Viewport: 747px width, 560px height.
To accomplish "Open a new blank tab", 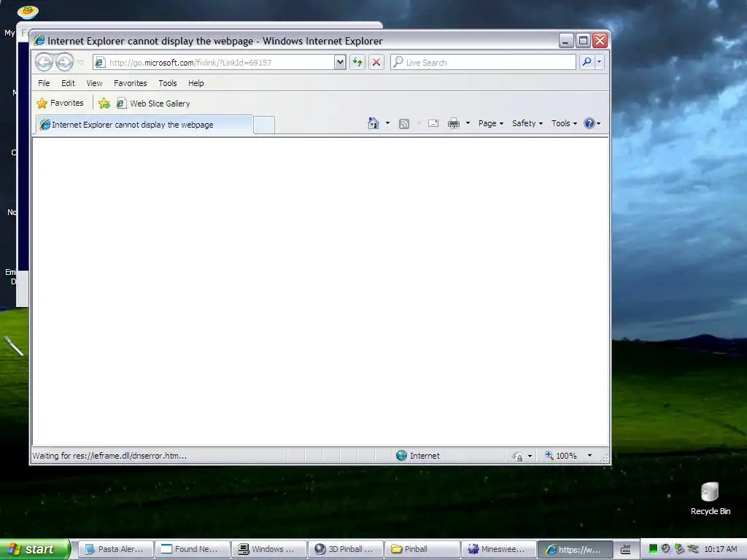I will point(264,125).
